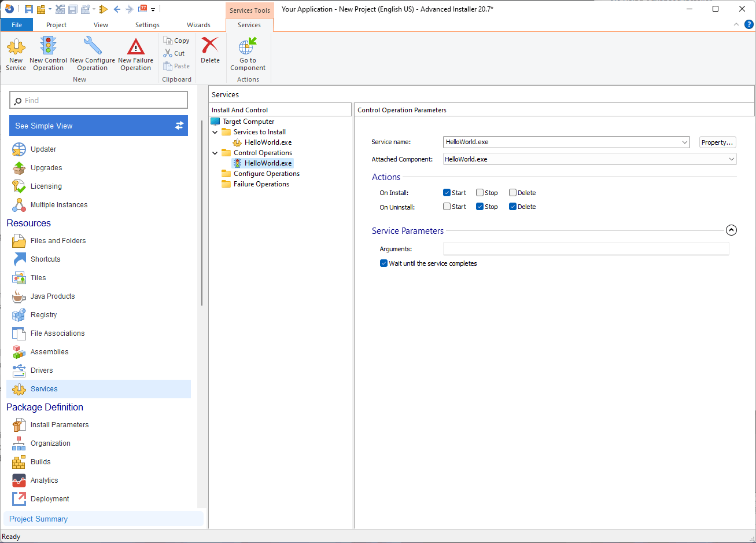Screen dimensions: 756x543
Task: Click into the Arguments input field
Action: pyautogui.click(x=586, y=249)
